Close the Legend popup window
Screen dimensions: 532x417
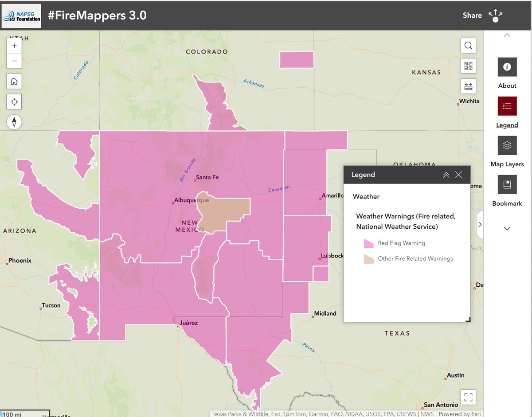click(458, 175)
